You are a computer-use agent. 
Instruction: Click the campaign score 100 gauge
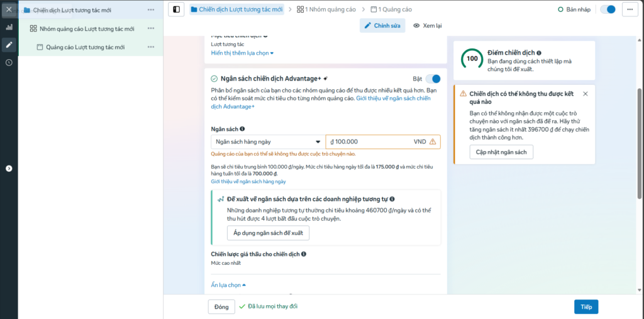point(472,59)
